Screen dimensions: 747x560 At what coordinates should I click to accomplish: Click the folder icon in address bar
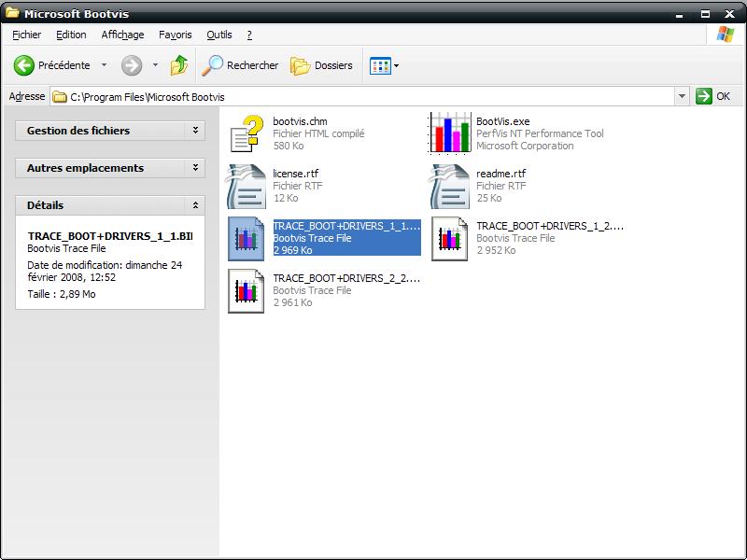(60, 97)
